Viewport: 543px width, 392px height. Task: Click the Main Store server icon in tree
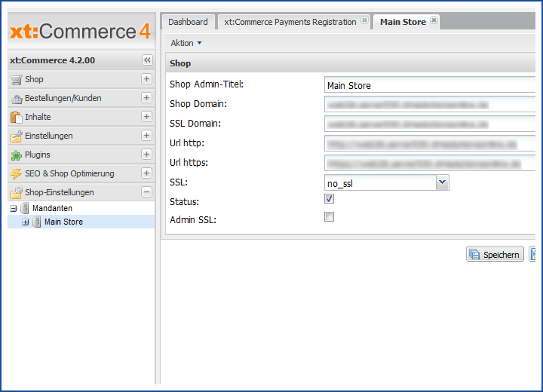37,222
